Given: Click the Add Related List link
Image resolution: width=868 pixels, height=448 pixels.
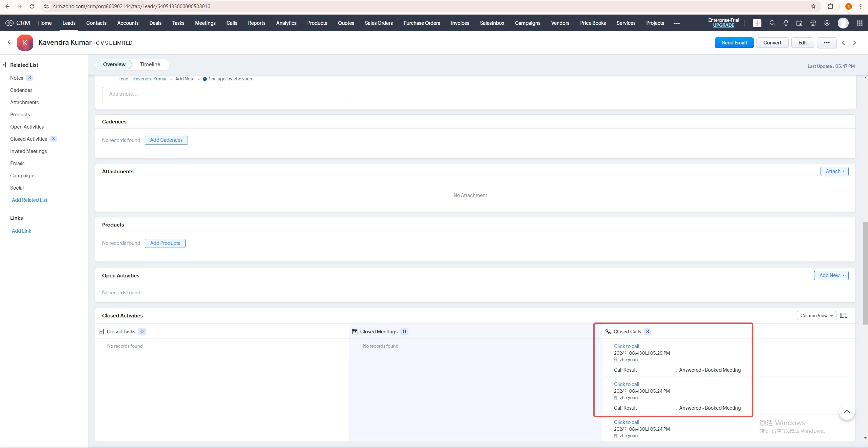Looking at the screenshot, I should click(x=30, y=200).
